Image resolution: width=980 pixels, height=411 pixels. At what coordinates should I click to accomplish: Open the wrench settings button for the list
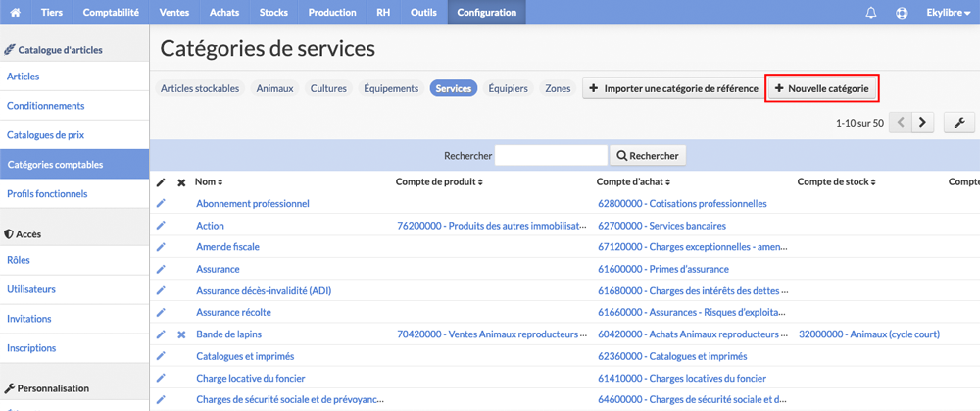coord(959,123)
